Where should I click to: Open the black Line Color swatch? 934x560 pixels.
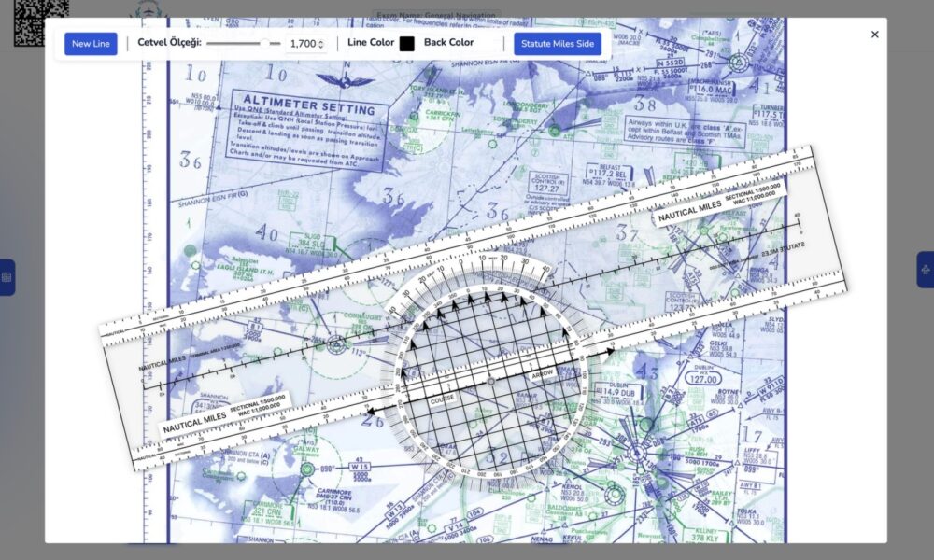coord(407,43)
